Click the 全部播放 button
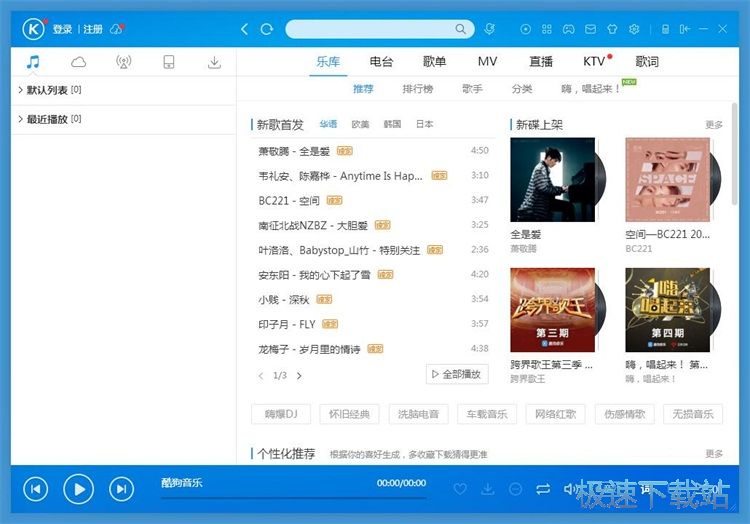750x524 pixels. (x=457, y=374)
